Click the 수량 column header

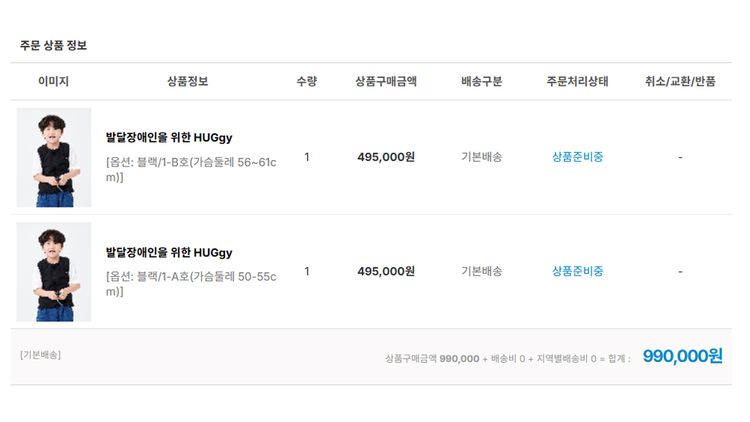(x=306, y=82)
